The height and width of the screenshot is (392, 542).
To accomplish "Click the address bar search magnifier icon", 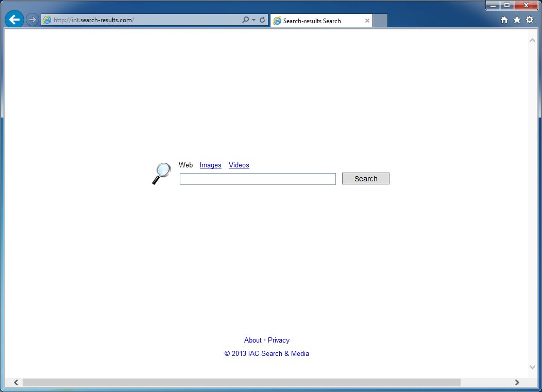I will tap(245, 20).
